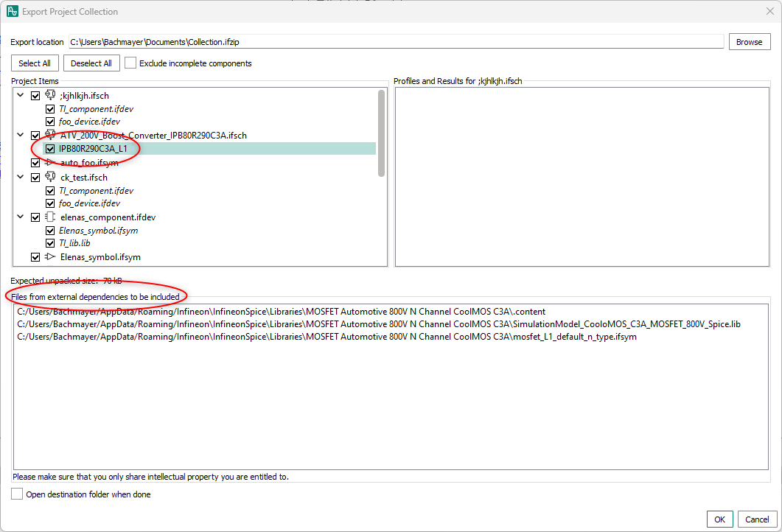
Task: Confirm the export with OK
Action: tap(719, 519)
